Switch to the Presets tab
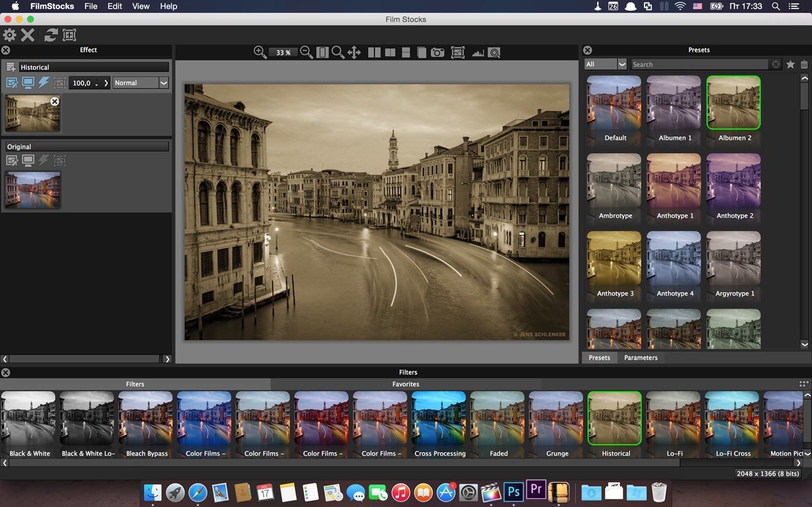 599,358
